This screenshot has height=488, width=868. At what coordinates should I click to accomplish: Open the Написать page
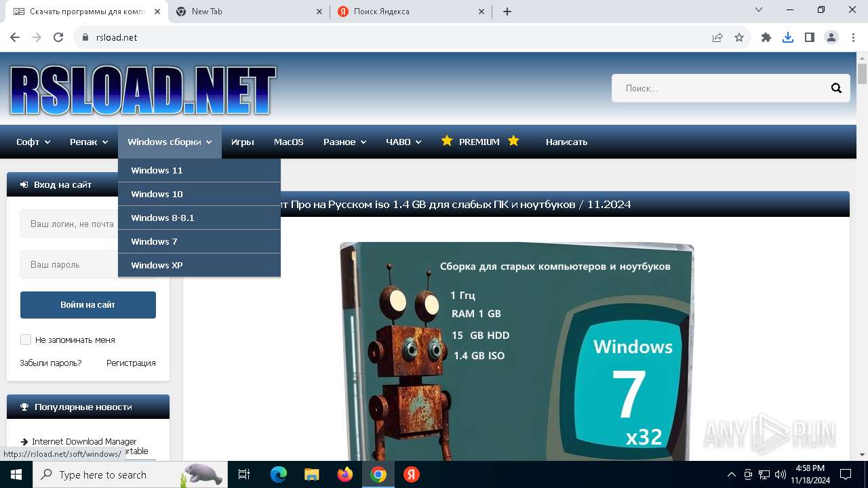tap(567, 142)
